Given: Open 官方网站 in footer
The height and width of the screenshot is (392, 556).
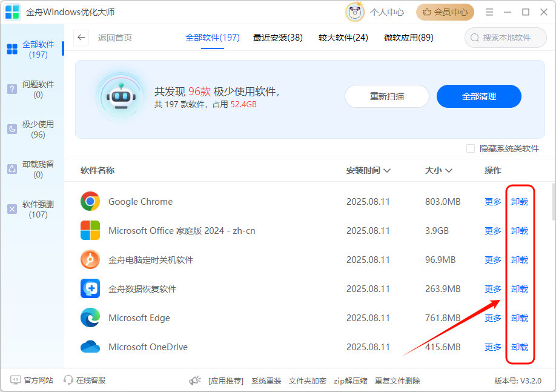Looking at the screenshot, I should click(32, 380).
